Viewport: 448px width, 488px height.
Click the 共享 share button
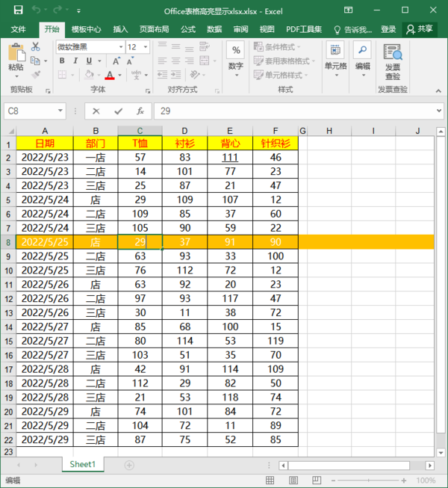(420, 29)
